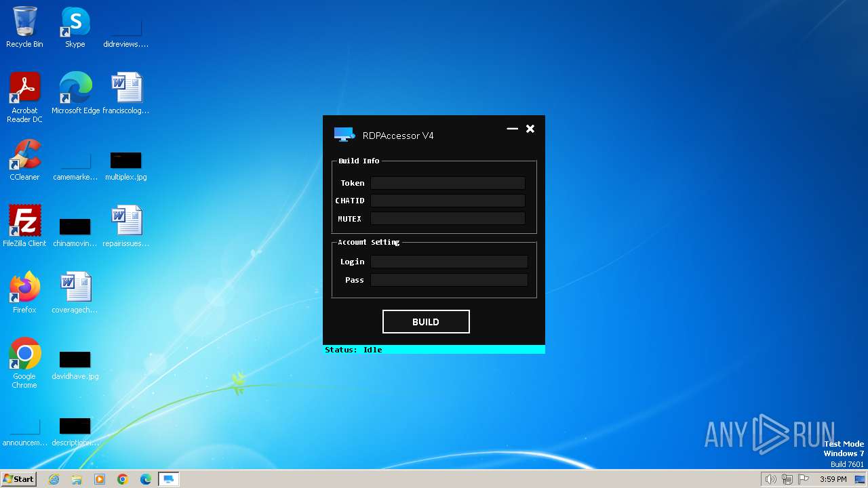Select the Skype desktop shortcut
Image resolution: width=868 pixels, height=488 pixels.
[75, 28]
